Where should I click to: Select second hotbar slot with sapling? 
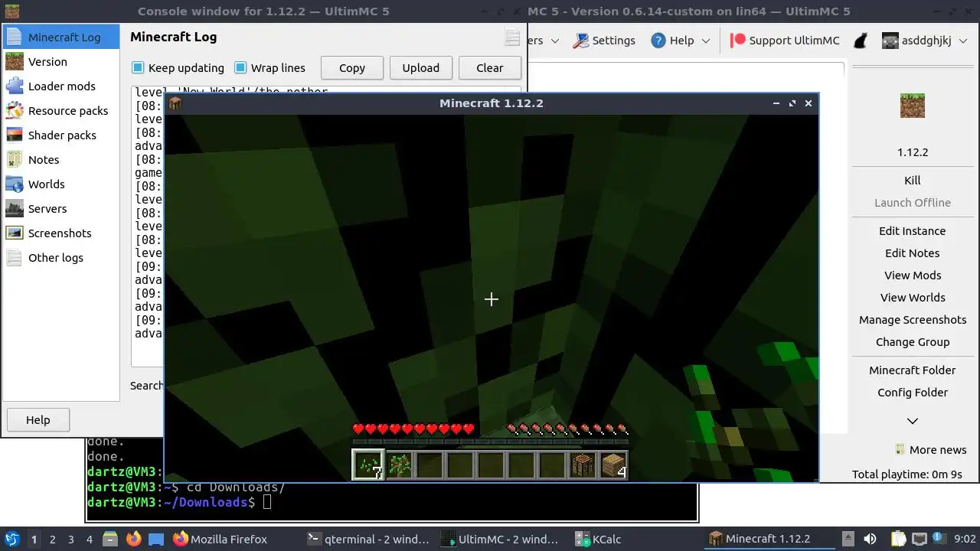[x=399, y=465]
